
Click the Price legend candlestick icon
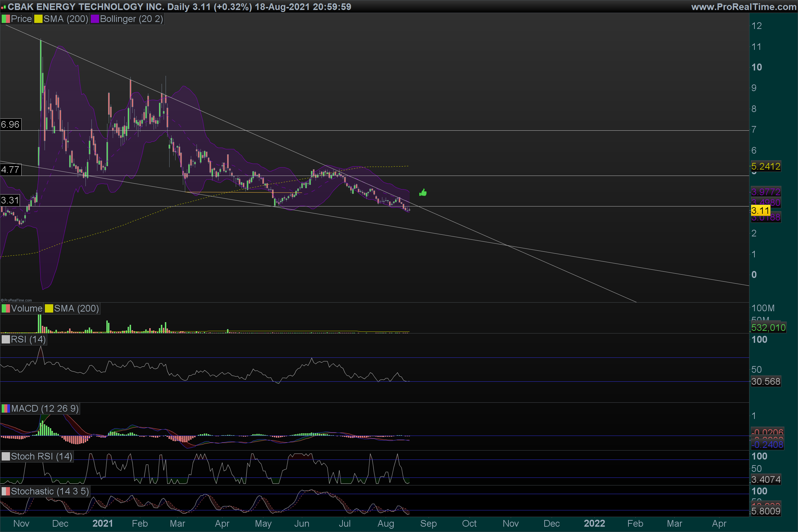coord(6,19)
